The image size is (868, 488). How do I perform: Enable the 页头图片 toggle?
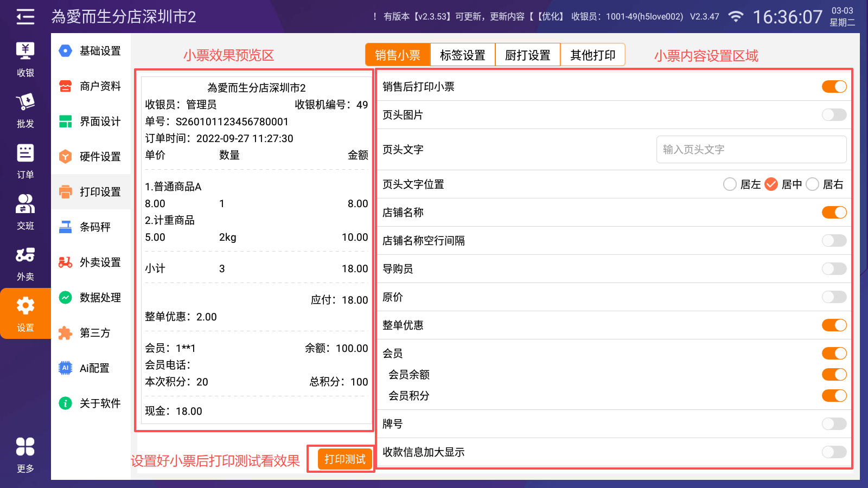click(x=834, y=115)
